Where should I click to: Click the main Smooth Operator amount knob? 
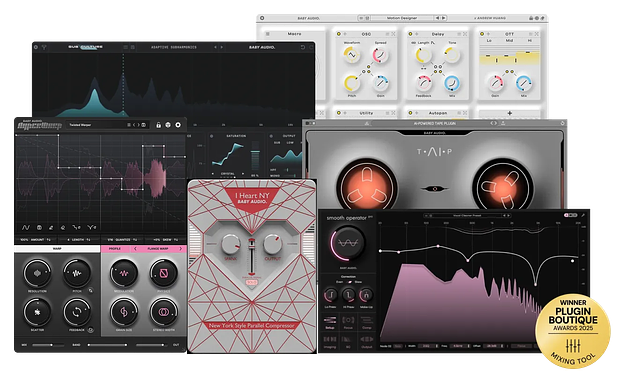(348, 242)
